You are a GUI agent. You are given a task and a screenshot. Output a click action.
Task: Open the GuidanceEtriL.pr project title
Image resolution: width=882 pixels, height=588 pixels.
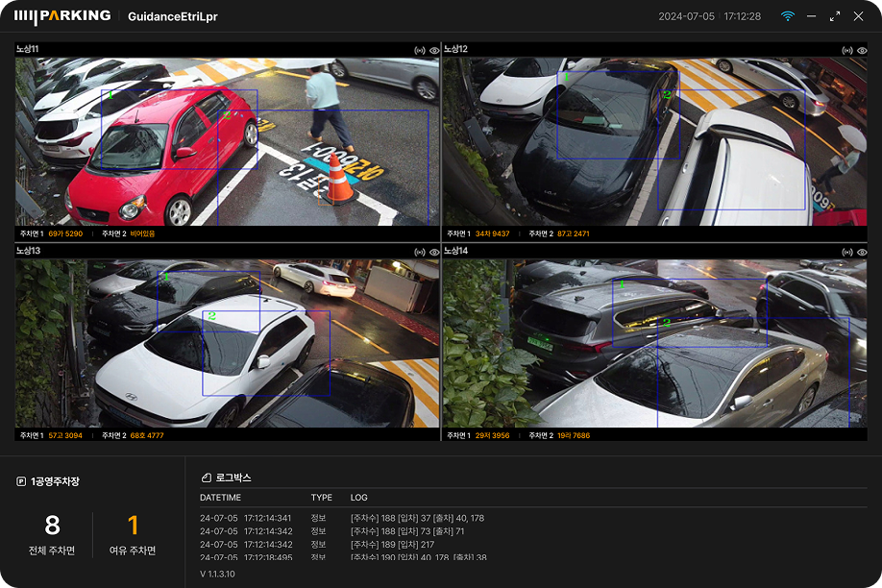pos(173,16)
